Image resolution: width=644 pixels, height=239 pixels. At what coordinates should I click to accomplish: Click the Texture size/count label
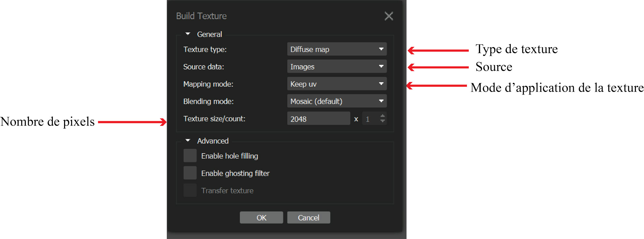214,119
